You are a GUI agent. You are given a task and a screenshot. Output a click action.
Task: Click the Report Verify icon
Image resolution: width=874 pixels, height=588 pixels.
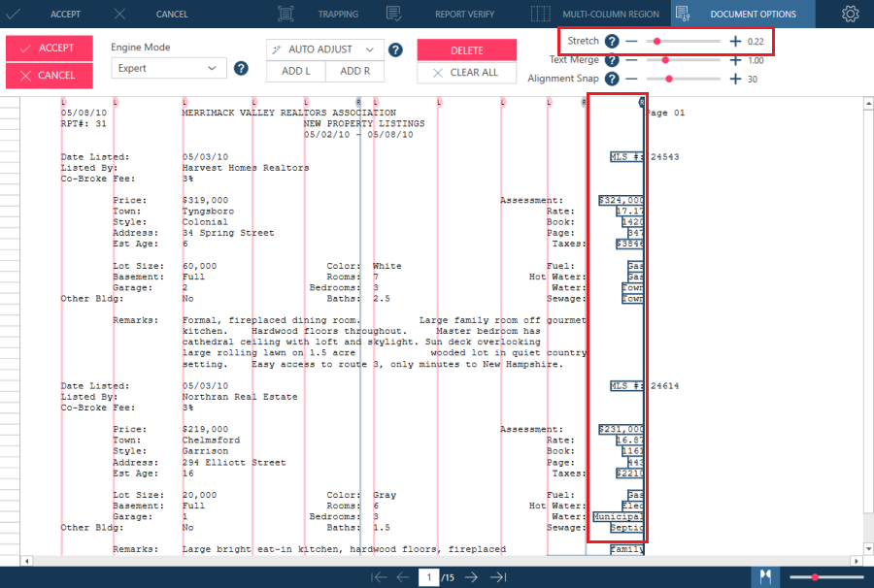tap(393, 14)
